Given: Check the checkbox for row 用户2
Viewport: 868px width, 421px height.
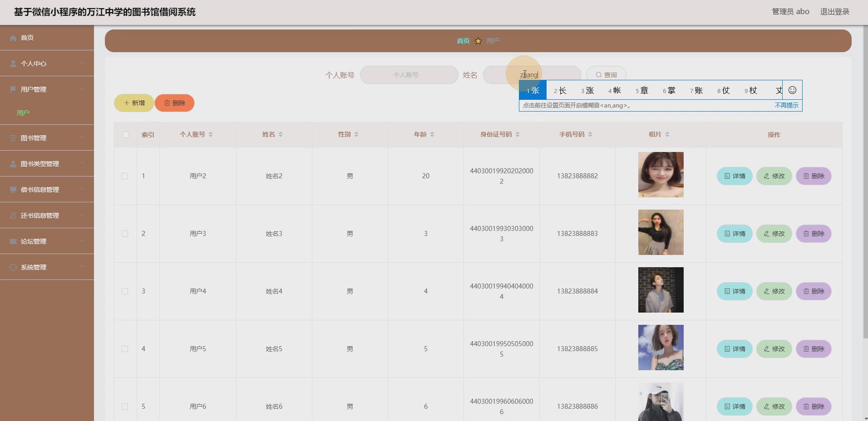Looking at the screenshot, I should 125,176.
